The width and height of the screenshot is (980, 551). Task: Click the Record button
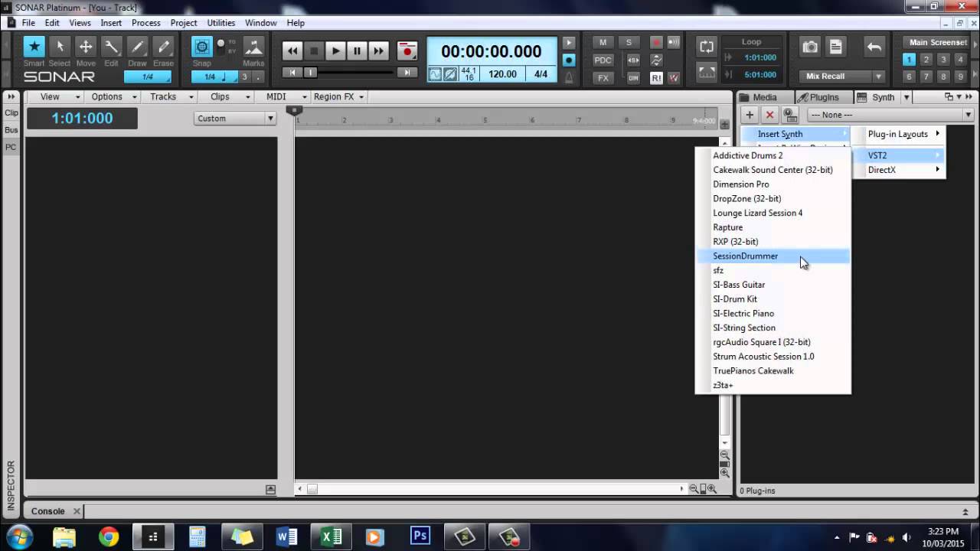pos(407,51)
